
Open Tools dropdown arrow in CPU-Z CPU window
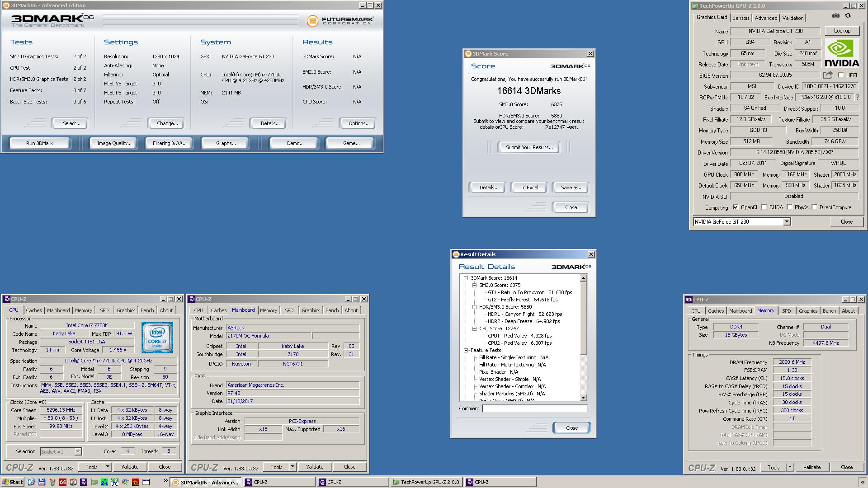click(x=108, y=467)
